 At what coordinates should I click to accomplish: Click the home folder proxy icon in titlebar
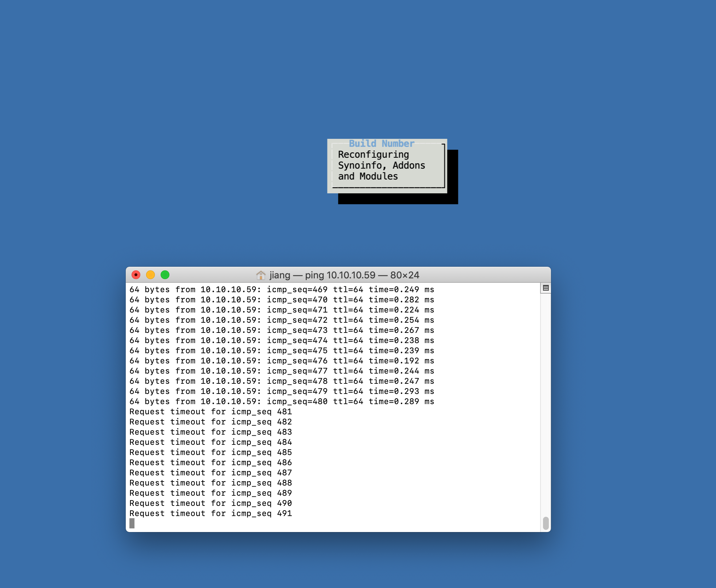click(x=261, y=275)
